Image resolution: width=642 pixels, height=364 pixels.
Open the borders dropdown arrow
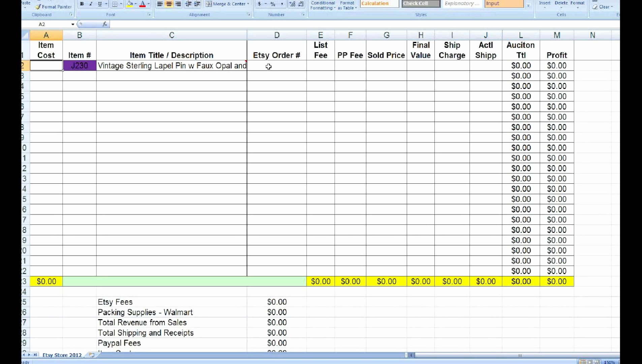click(121, 4)
